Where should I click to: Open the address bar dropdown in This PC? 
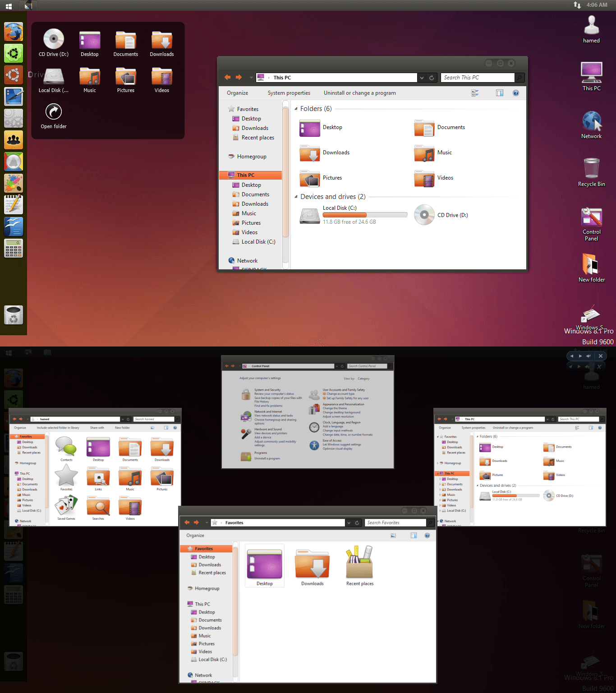click(x=421, y=77)
